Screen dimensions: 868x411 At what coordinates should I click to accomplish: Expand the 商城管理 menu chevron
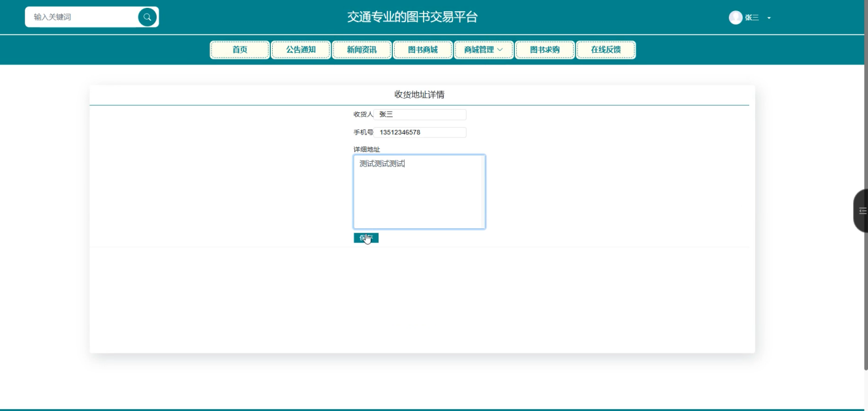coord(500,50)
